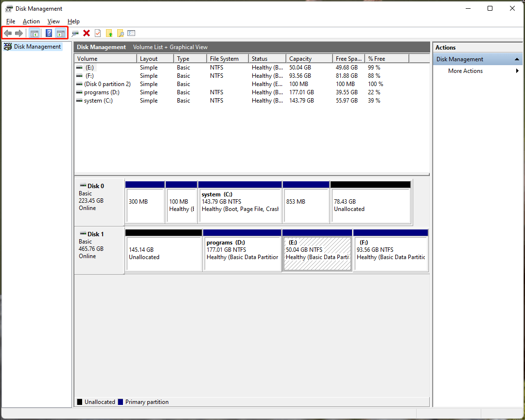Select the 145.14 GB Unallocated region on Disk 1
Screen dimensions: 525x420
(x=163, y=252)
